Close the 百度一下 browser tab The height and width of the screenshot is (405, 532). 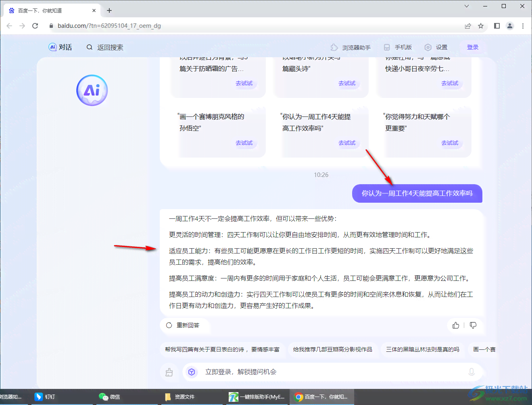click(x=94, y=10)
